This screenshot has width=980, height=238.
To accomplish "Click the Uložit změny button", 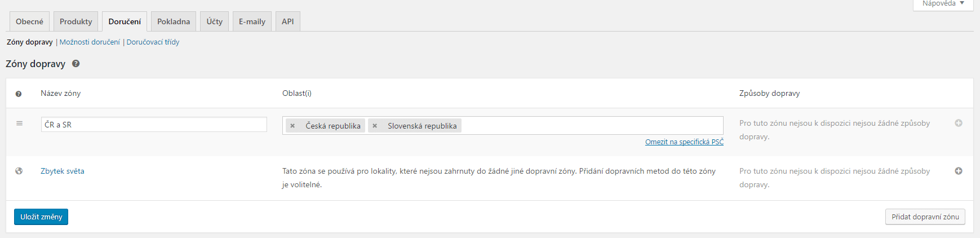I will pyautogui.click(x=41, y=217).
